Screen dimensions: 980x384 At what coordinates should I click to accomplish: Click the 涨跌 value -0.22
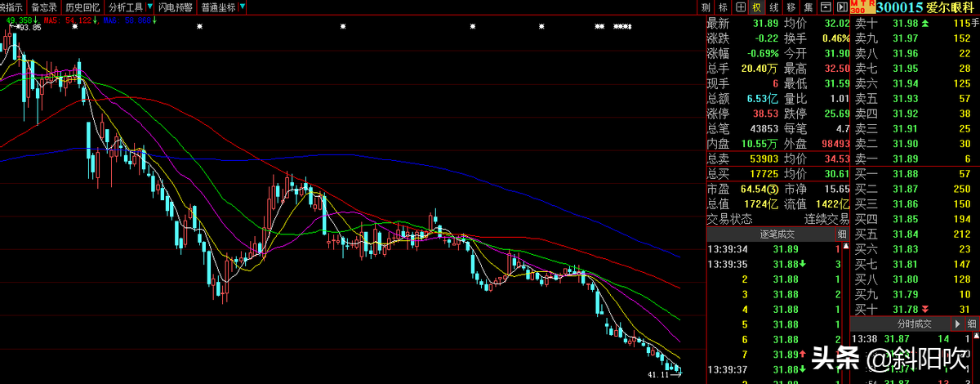766,38
